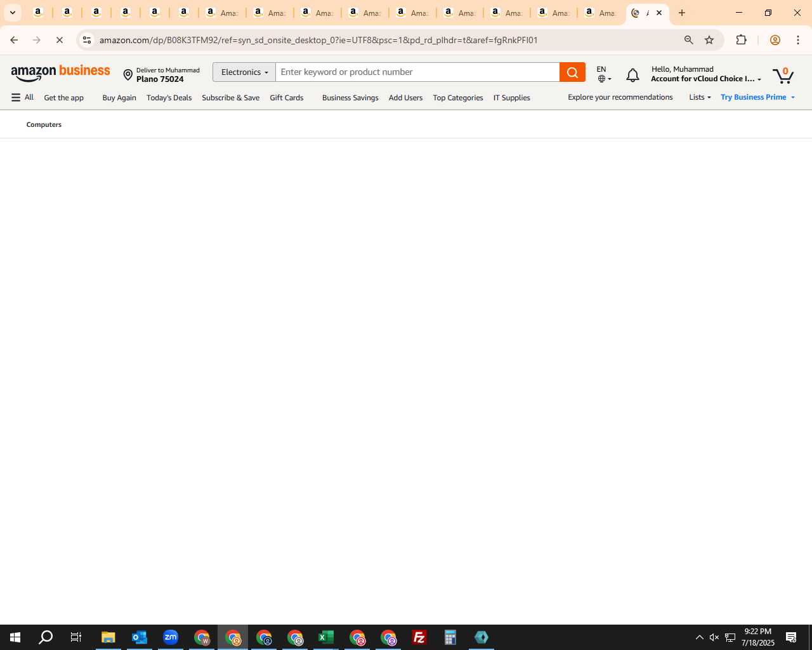View site information icon in address bar

tap(87, 40)
